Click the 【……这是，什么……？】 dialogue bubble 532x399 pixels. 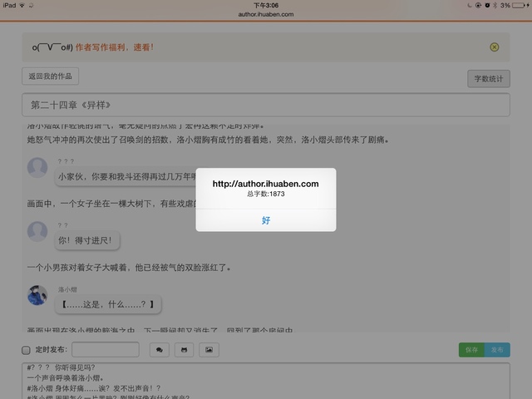pos(109,305)
